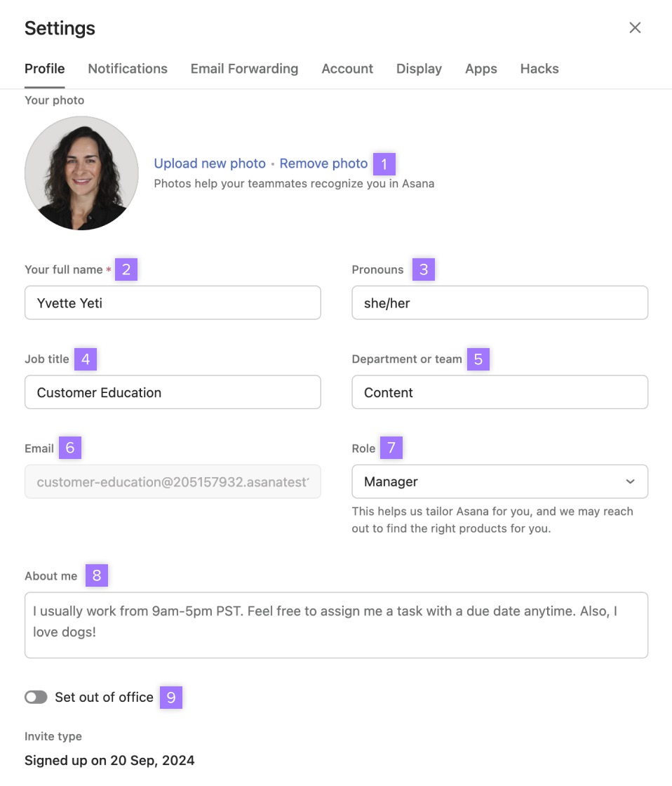Click the disabled Email address field
672x786 pixels.
[173, 481]
